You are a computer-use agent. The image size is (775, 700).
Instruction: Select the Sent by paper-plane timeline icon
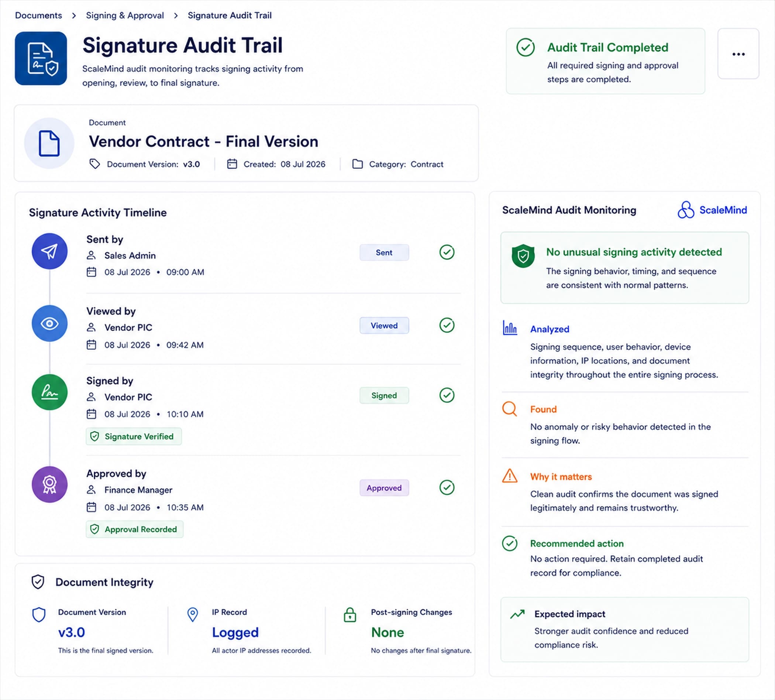click(x=49, y=251)
